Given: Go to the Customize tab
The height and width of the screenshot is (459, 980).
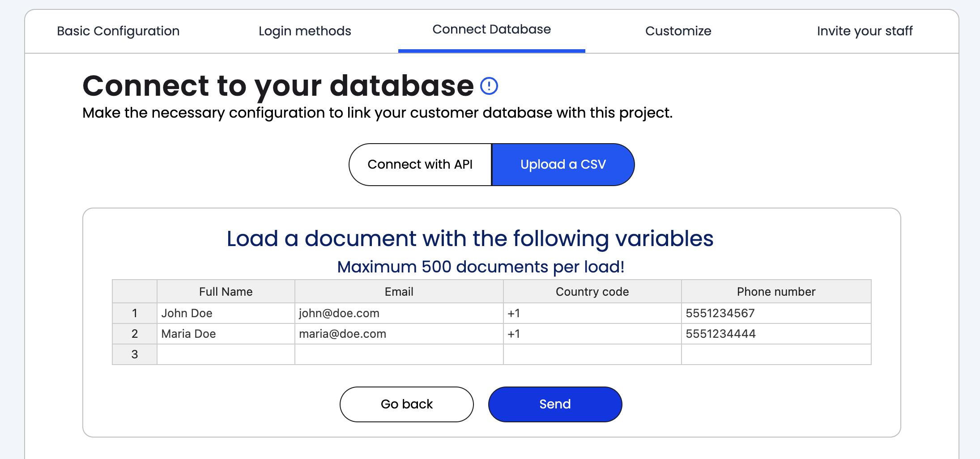Looking at the screenshot, I should tap(678, 31).
